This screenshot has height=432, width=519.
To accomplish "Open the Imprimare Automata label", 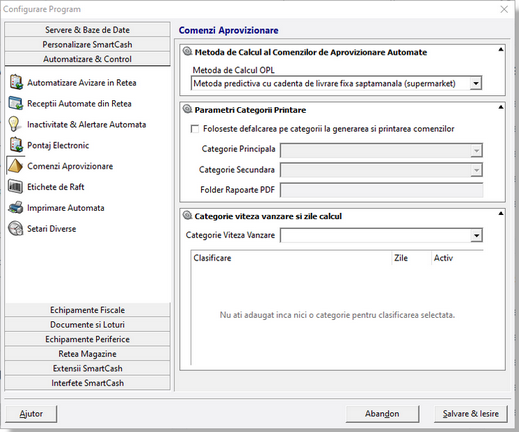I will coord(66,208).
